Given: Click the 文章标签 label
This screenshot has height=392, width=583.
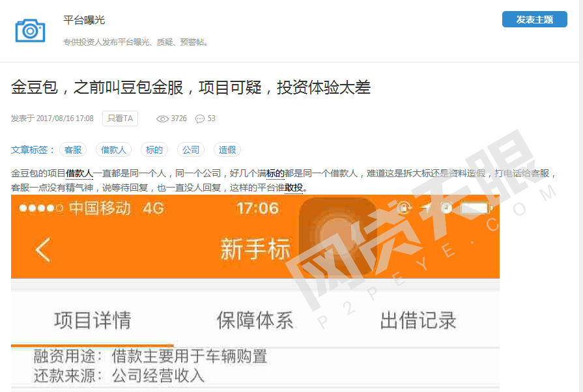Looking at the screenshot, I should tap(33, 150).
